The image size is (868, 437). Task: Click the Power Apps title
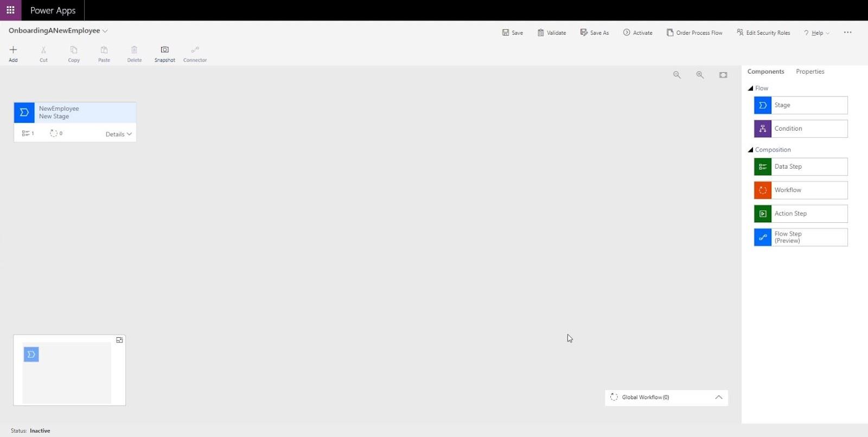pos(53,10)
